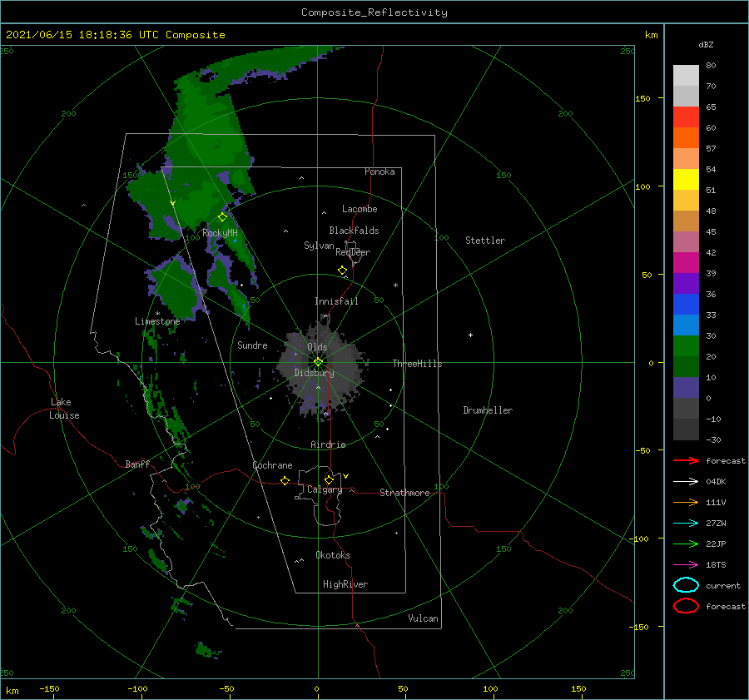Click the Cochrane town label

272,465
